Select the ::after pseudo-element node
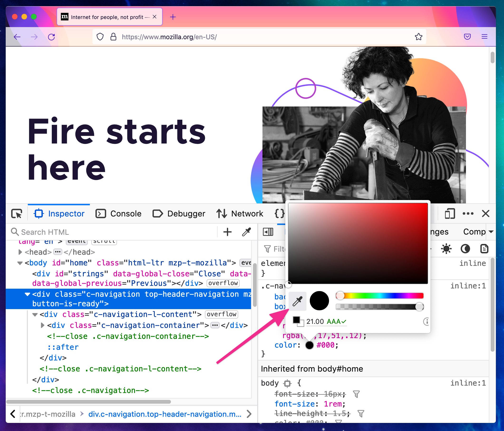The image size is (504, 431). [x=63, y=347]
